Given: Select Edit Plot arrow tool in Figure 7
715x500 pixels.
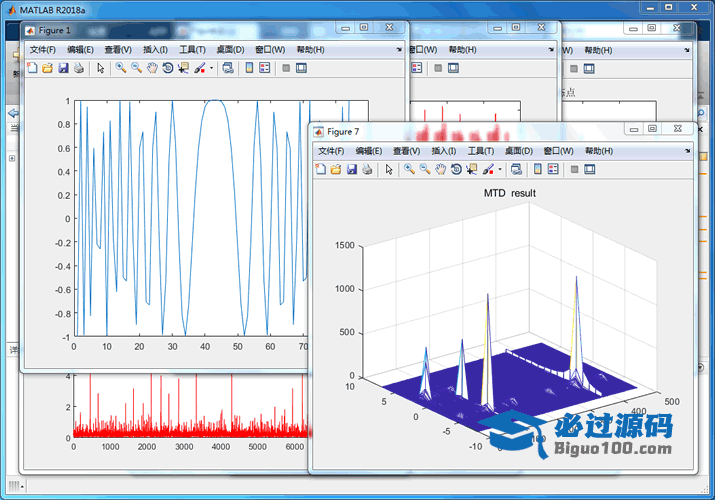Looking at the screenshot, I should coord(389,169).
